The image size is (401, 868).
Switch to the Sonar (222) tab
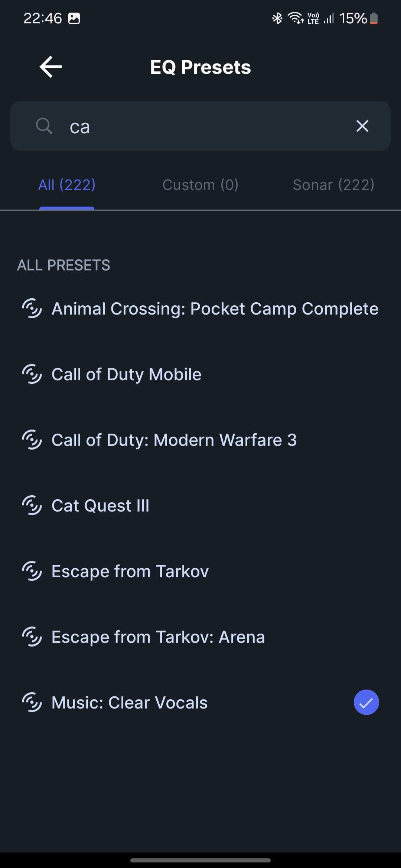click(x=333, y=185)
